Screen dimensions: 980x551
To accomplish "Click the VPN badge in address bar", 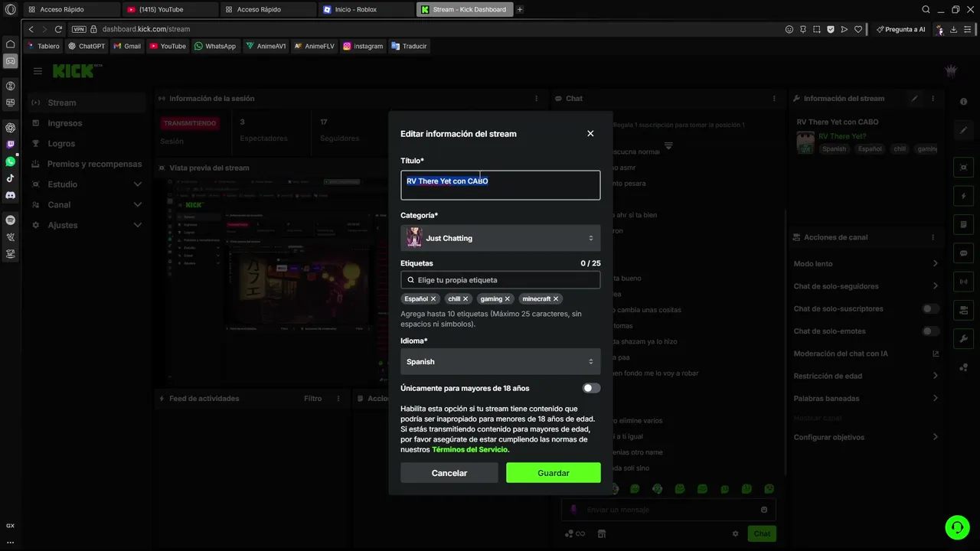I will pyautogui.click(x=79, y=29).
